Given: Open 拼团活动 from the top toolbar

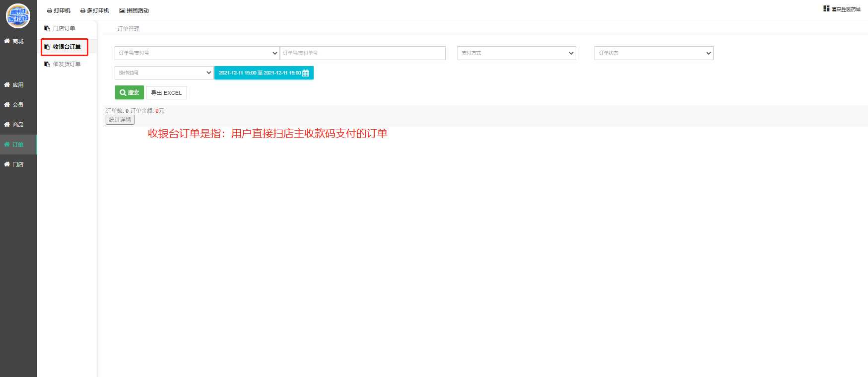Looking at the screenshot, I should coord(134,10).
